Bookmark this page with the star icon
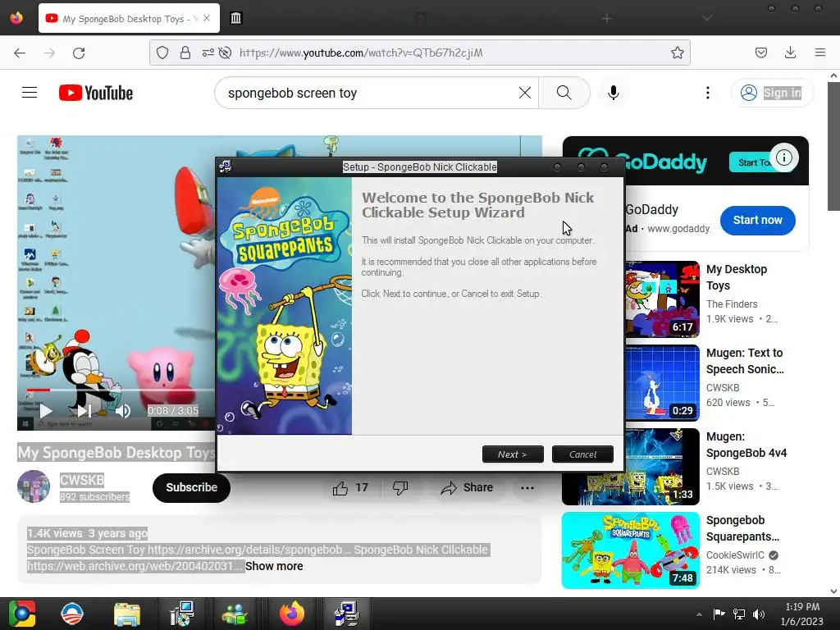This screenshot has width=840, height=630. (677, 52)
